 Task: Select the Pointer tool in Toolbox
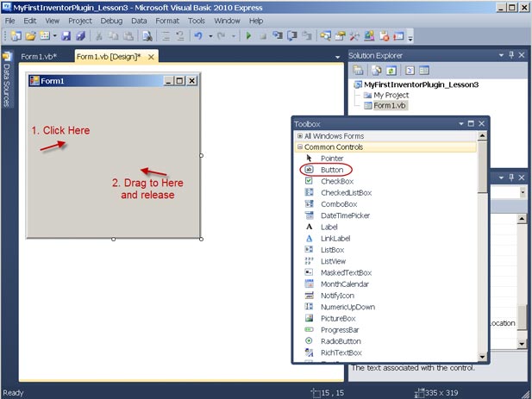331,159
